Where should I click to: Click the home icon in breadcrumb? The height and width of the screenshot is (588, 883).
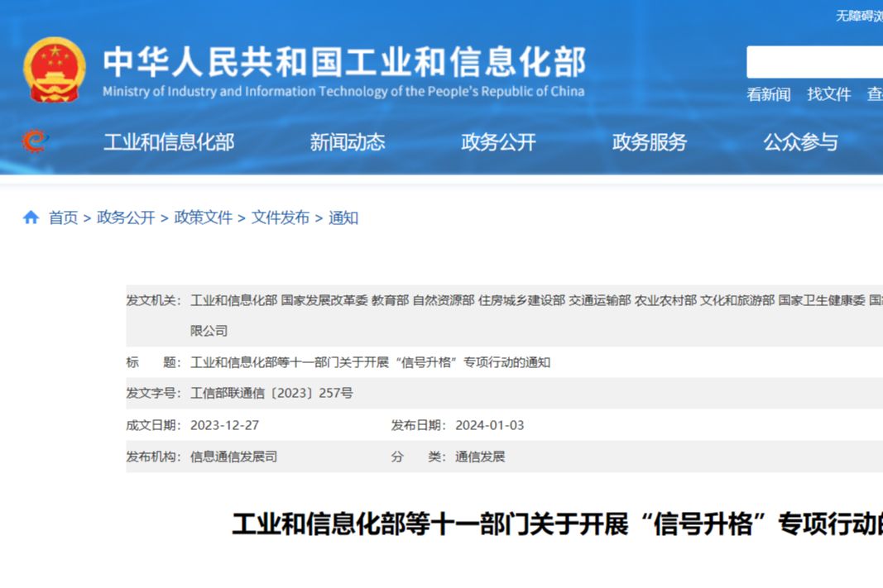(x=31, y=218)
